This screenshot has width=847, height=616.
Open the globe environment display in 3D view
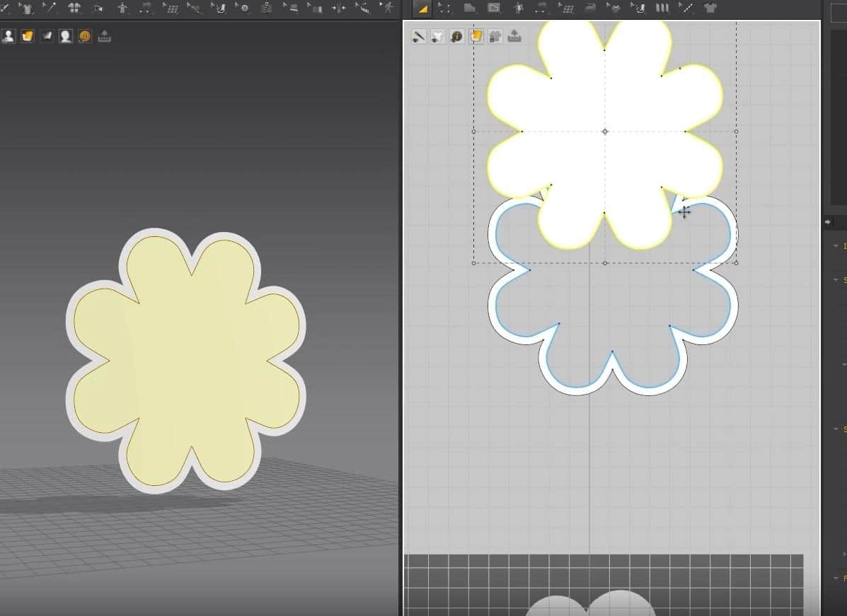tap(85, 36)
